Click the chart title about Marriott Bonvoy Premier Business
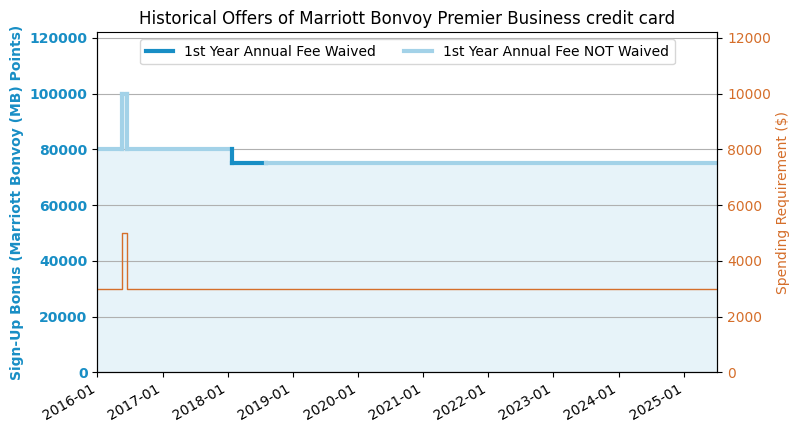The width and height of the screenshot is (800, 433). tap(406, 18)
